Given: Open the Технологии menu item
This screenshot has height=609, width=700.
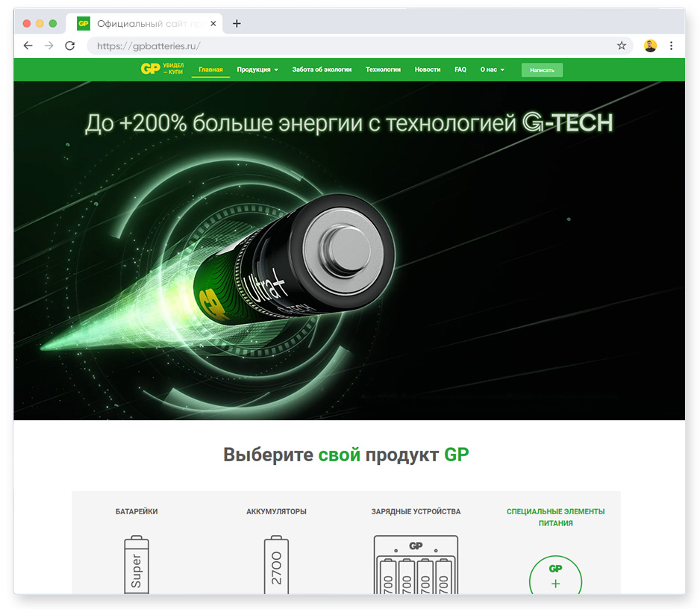Looking at the screenshot, I should (x=383, y=69).
